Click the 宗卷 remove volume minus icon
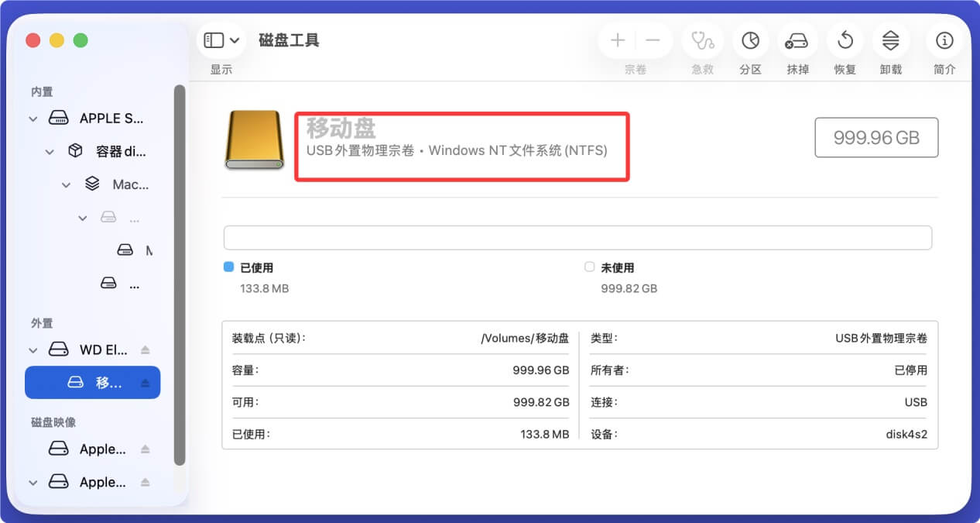 tap(651, 40)
